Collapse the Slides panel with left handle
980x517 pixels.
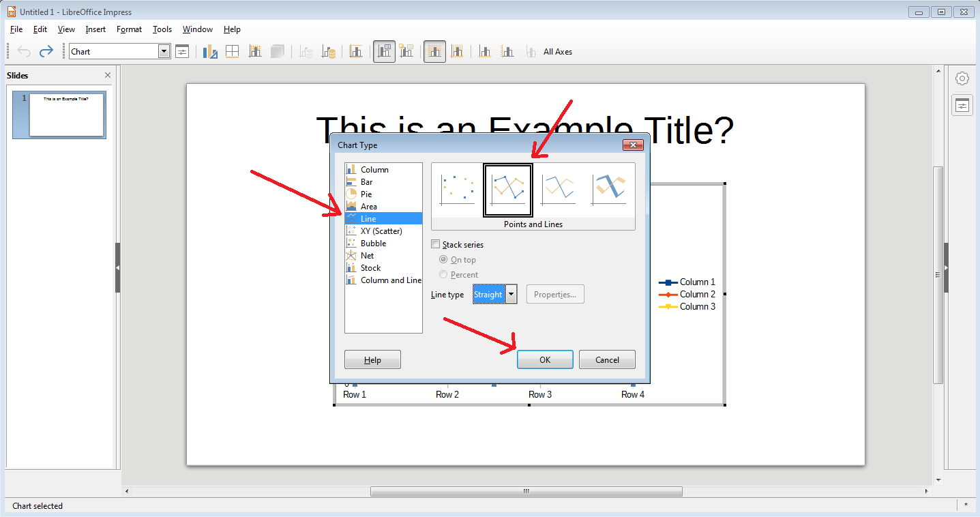(117, 267)
